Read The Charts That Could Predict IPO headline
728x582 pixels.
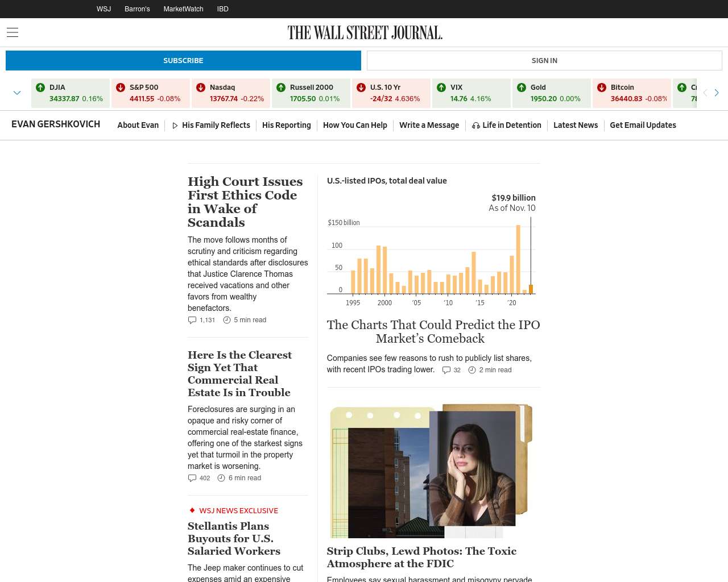[433, 331]
